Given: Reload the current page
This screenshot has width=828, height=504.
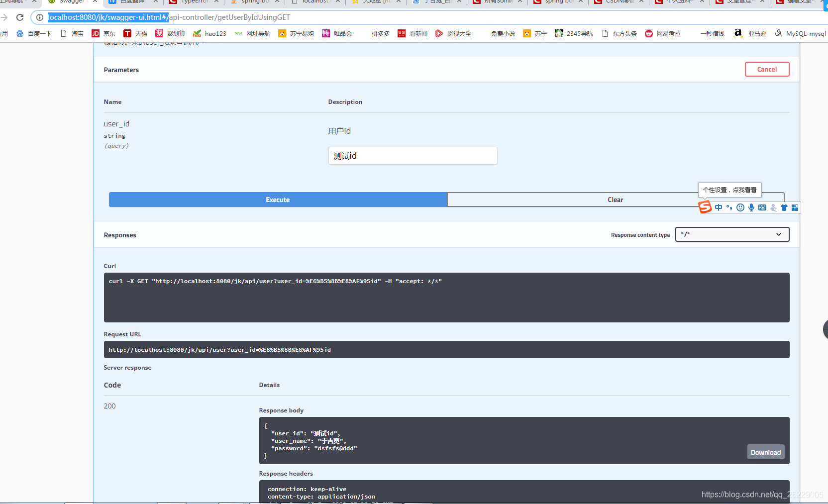Looking at the screenshot, I should (x=20, y=17).
